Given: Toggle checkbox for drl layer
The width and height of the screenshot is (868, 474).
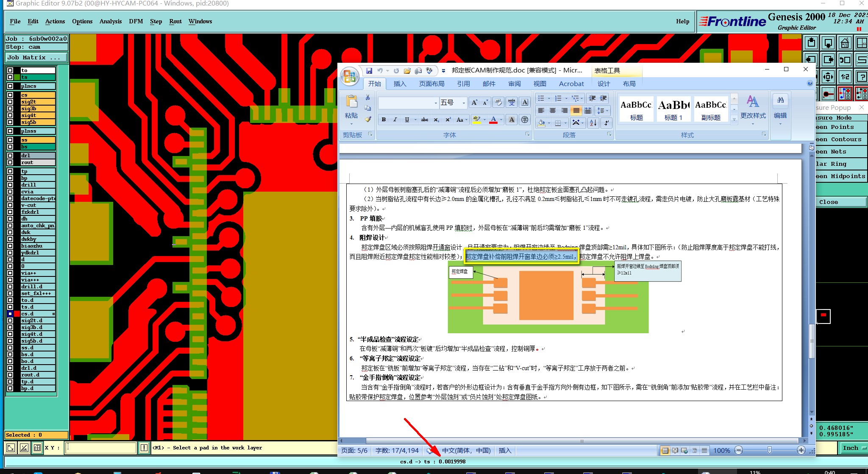Looking at the screenshot, I should coord(10,156).
